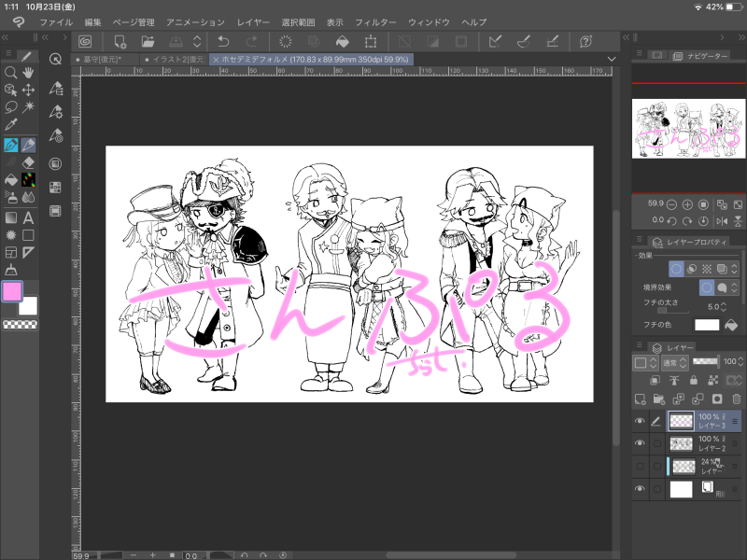The height and width of the screenshot is (560, 747).
Task: Close the ホセデミデフォルメ tab
Action: 216,60
